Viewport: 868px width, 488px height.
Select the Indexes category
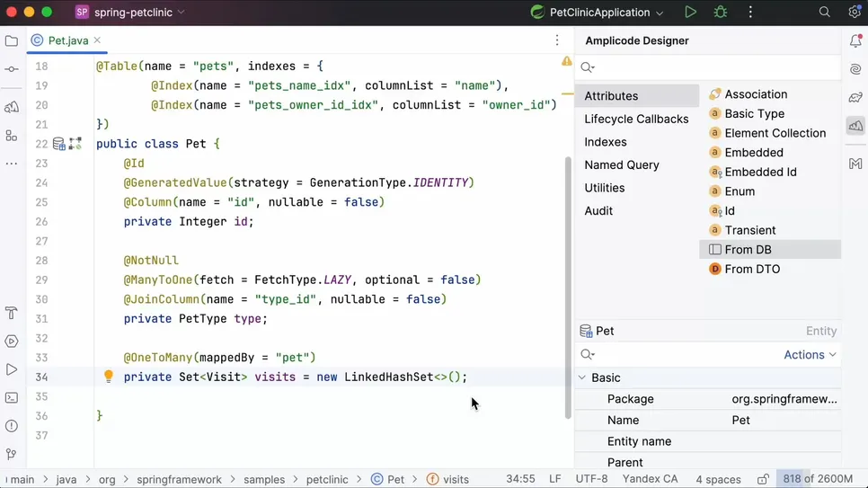pos(636,142)
